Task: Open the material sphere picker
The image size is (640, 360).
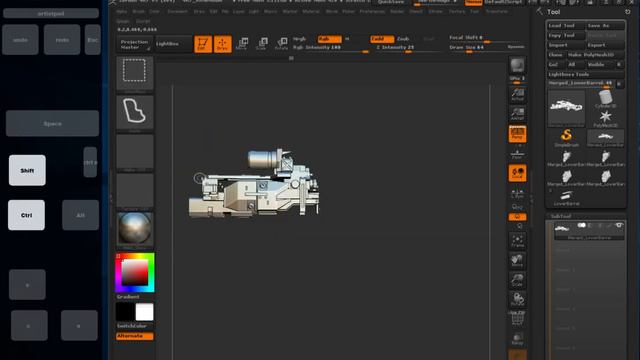Action: pyautogui.click(x=135, y=230)
